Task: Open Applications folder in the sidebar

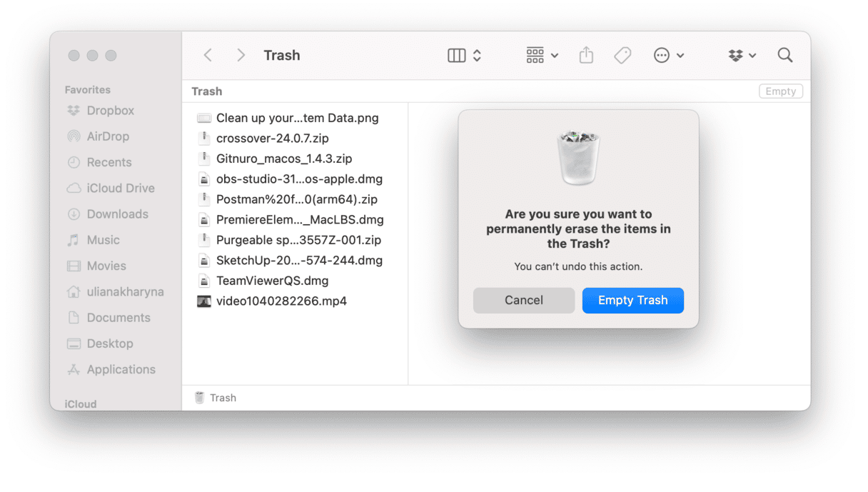Action: click(x=121, y=369)
